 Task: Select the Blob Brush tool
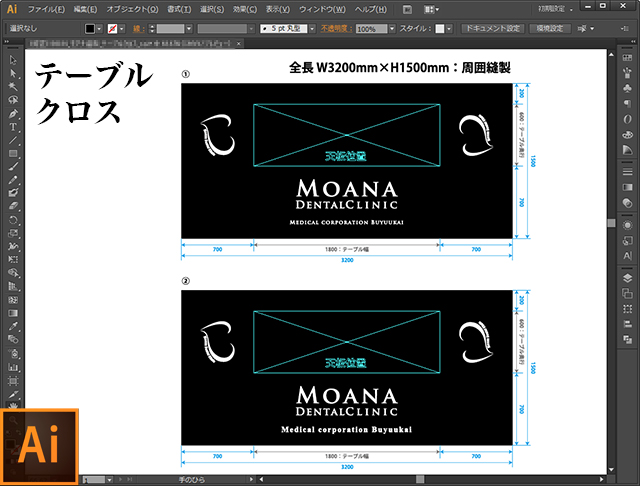click(x=13, y=193)
